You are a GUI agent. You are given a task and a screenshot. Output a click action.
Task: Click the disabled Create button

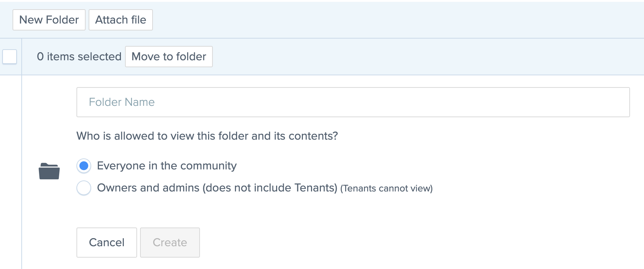click(170, 243)
